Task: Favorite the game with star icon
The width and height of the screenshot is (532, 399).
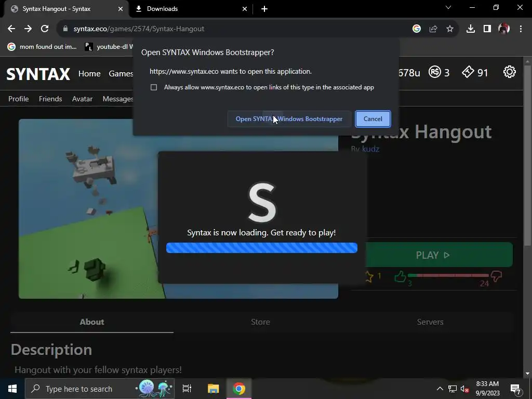Action: tap(369, 276)
